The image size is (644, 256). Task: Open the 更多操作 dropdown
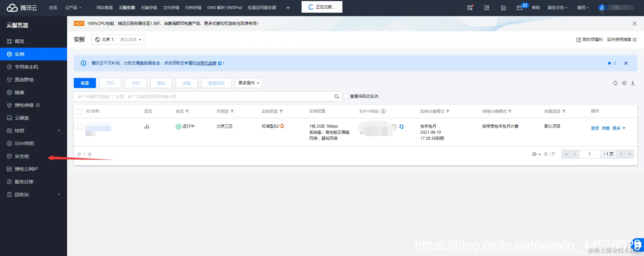tap(249, 83)
